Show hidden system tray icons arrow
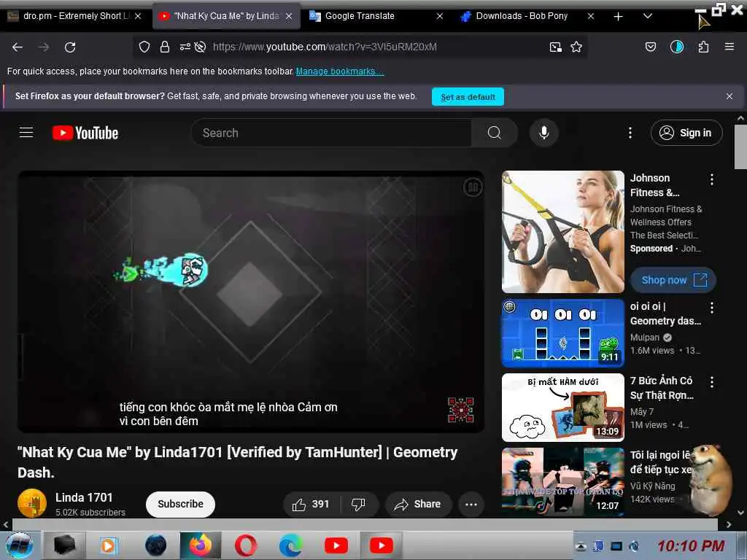This screenshot has height=560, width=747. (x=580, y=546)
